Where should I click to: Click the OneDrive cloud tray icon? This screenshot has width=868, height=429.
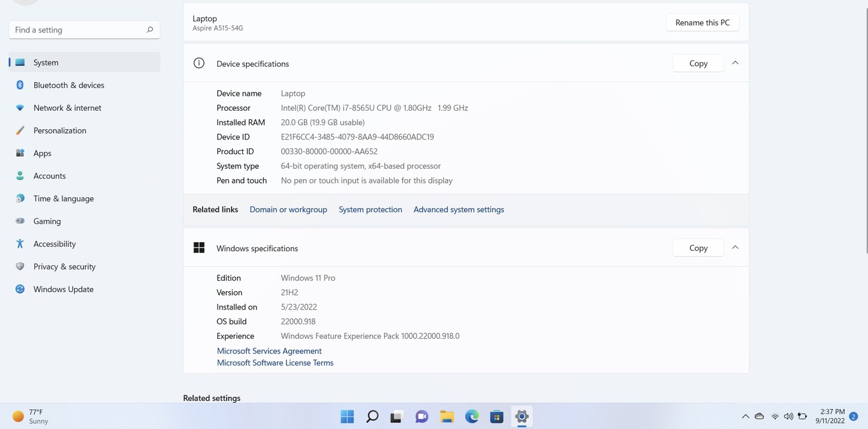[759, 417]
